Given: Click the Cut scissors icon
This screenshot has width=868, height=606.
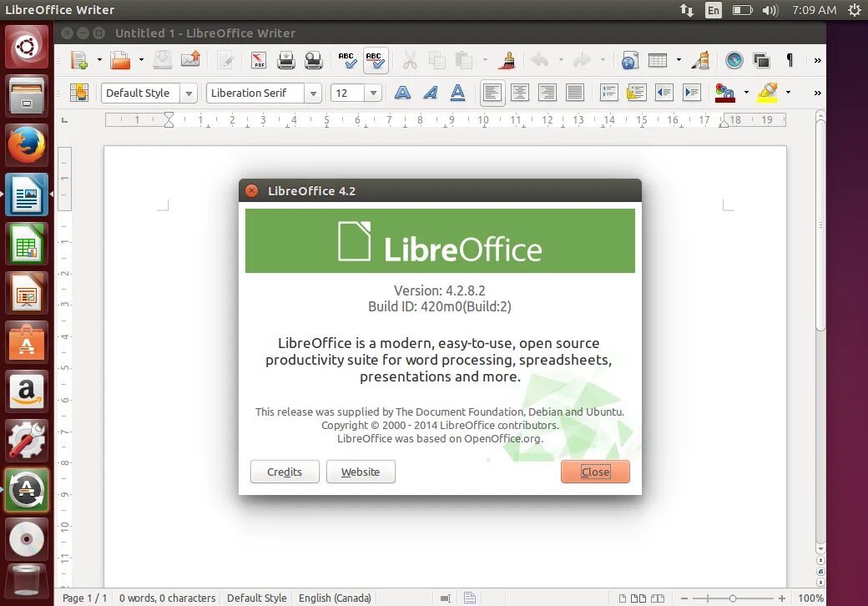Looking at the screenshot, I should click(410, 60).
